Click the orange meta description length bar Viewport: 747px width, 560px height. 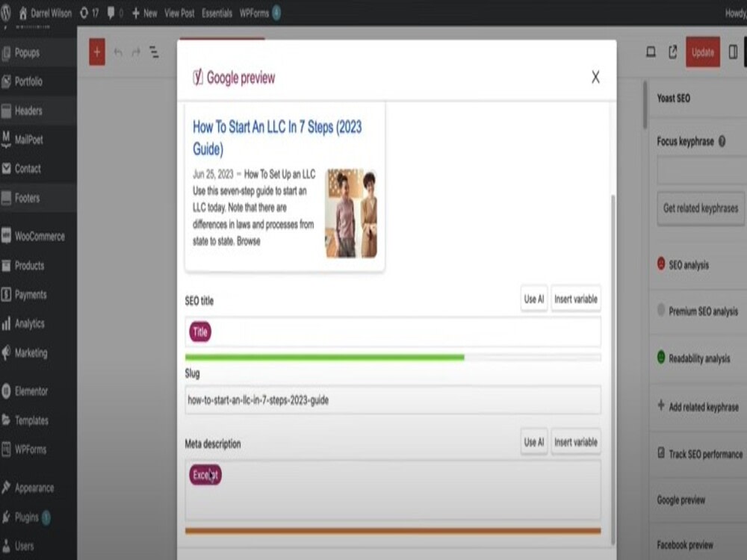click(x=393, y=531)
